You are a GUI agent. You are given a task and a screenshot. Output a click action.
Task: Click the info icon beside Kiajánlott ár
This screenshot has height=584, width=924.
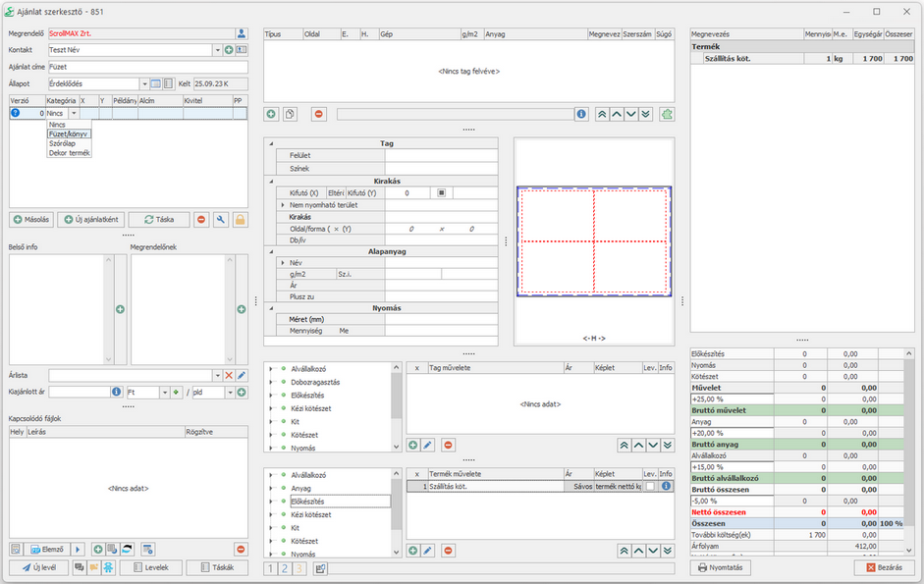(116, 392)
